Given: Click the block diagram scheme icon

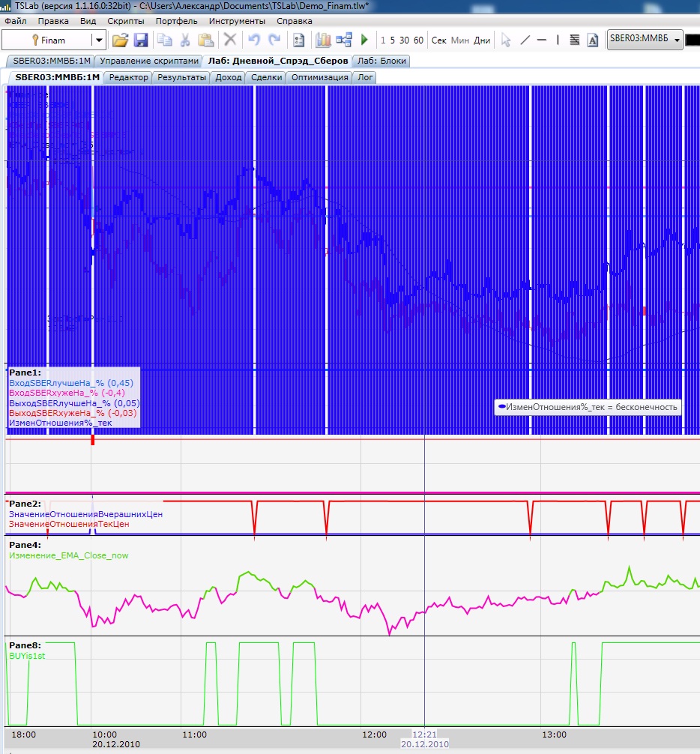Looking at the screenshot, I should [344, 40].
